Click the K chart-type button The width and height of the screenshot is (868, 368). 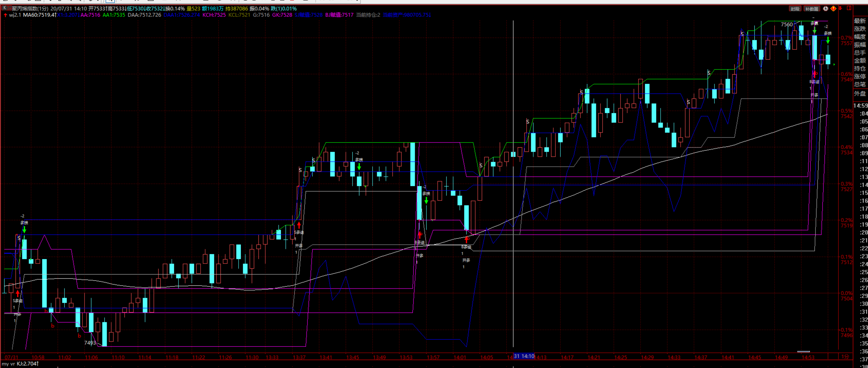[x=4, y=8]
